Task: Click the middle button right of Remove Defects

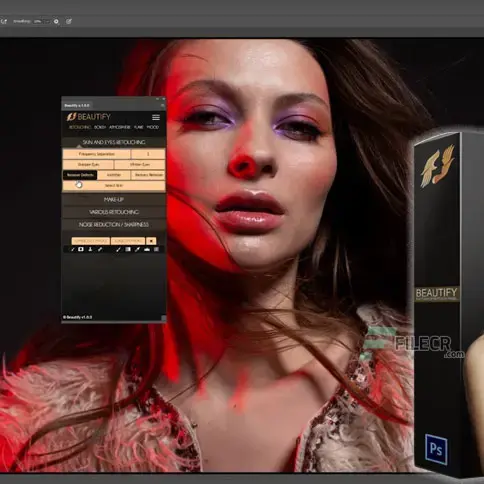Action: (x=114, y=175)
